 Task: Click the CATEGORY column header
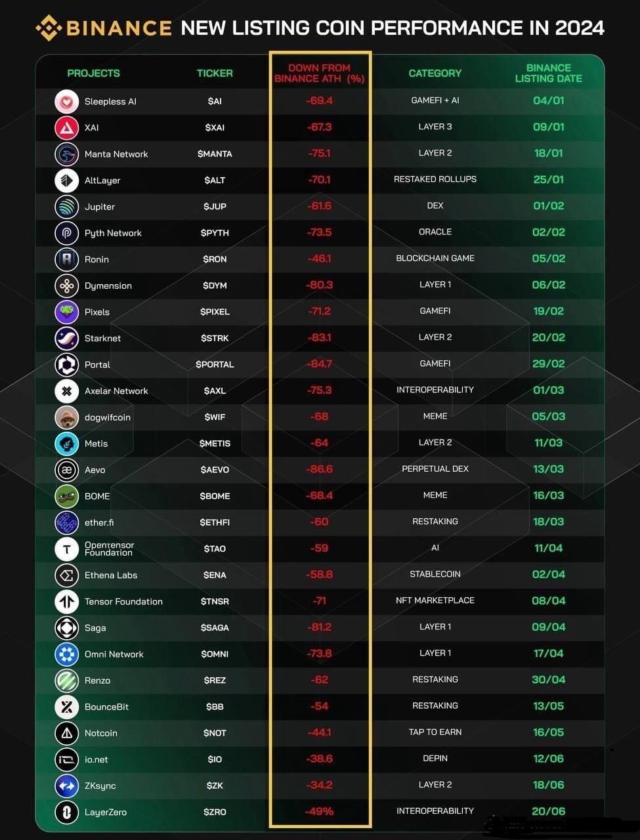click(x=435, y=73)
